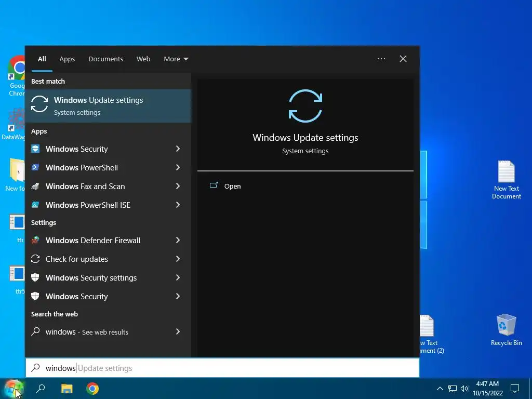
Task: Expand Windows PowerShell options arrow
Action: (x=178, y=167)
